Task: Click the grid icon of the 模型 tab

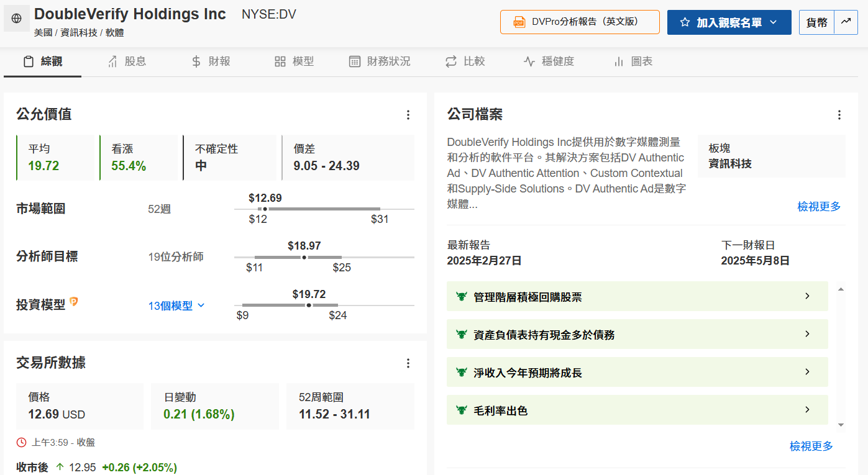Action: pos(280,61)
